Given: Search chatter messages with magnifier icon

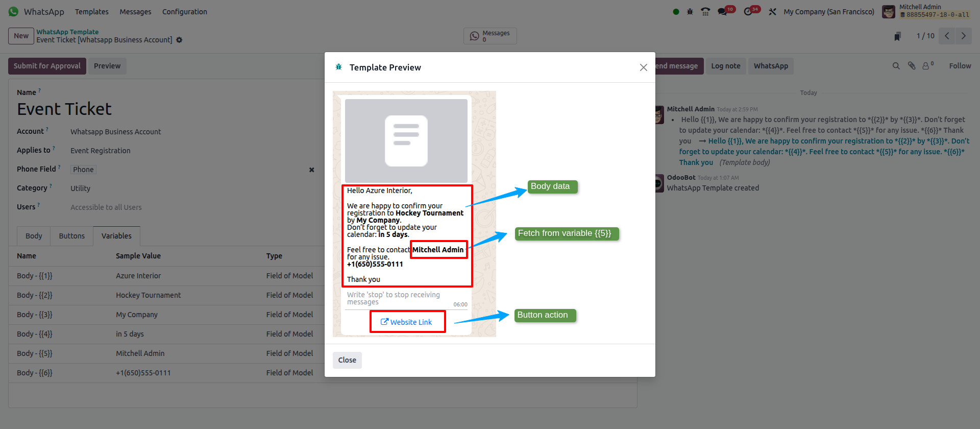Looking at the screenshot, I should (896, 66).
